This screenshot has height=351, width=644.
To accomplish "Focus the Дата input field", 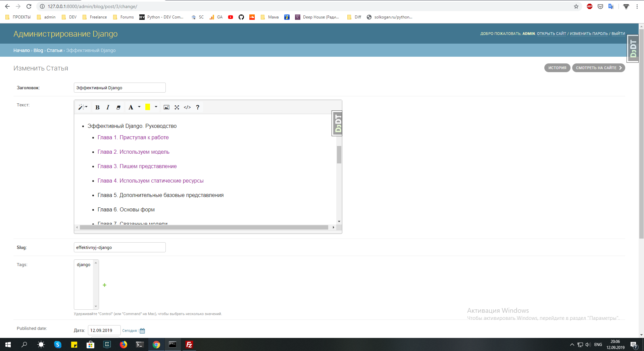I will pyautogui.click(x=104, y=330).
